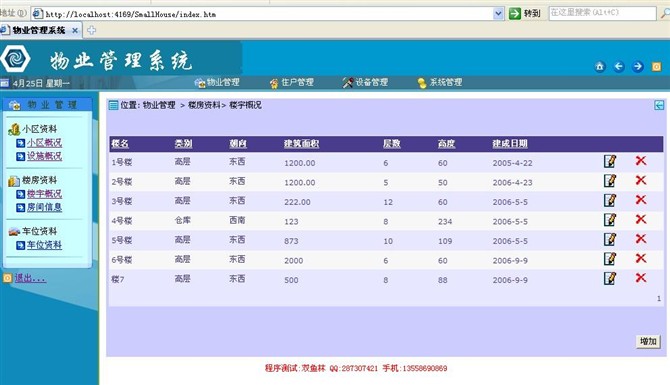Viewport: 670px width, 385px height.
Task: Click the 109 height cell
Action: click(445, 241)
